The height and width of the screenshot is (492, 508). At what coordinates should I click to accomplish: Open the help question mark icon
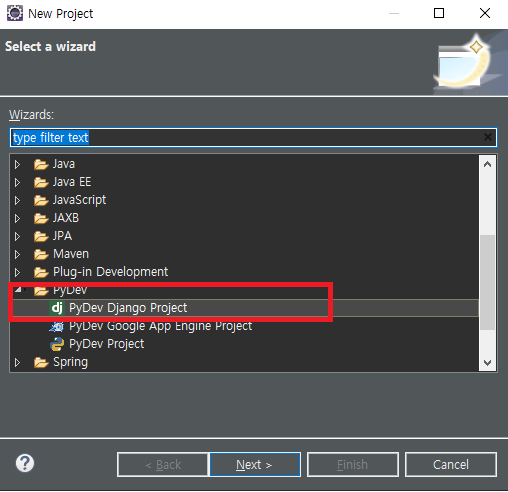point(25,463)
